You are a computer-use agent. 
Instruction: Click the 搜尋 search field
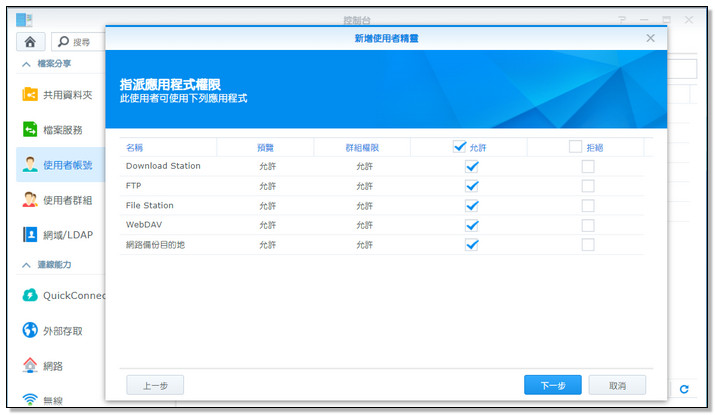tap(78, 42)
